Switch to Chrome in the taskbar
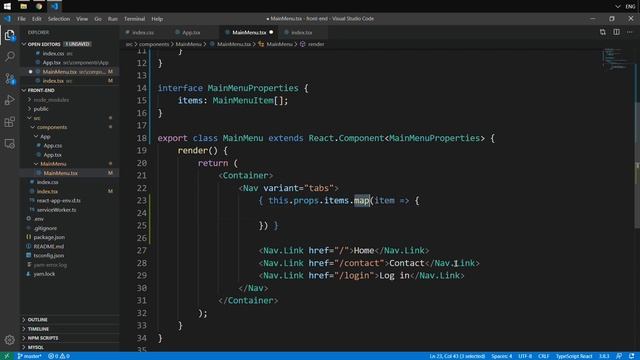This screenshot has width=640, height=360. [x=39, y=6]
